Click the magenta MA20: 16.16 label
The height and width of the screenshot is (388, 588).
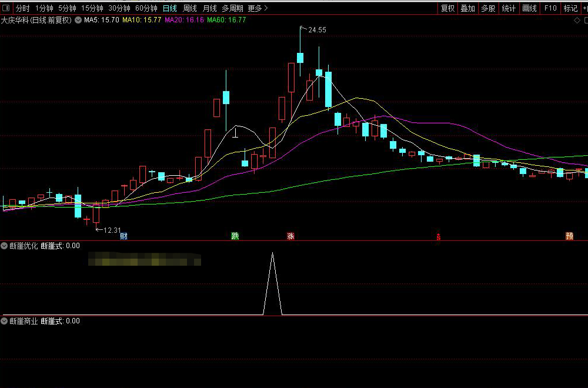185,20
